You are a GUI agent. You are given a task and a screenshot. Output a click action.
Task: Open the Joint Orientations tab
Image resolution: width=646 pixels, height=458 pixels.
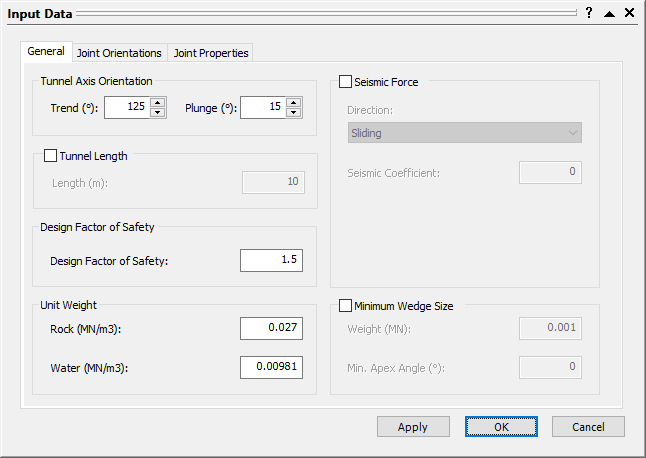[x=119, y=53]
